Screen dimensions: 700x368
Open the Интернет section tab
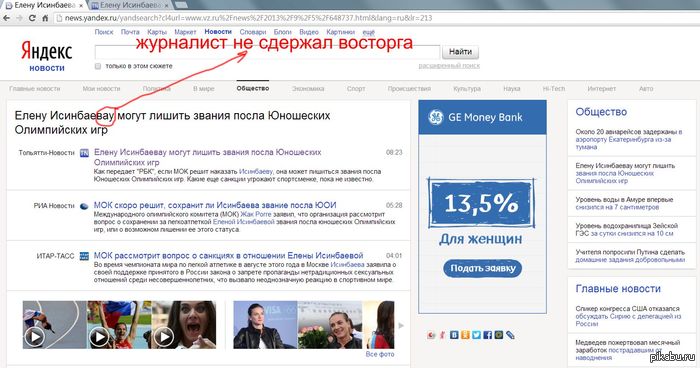click(602, 89)
